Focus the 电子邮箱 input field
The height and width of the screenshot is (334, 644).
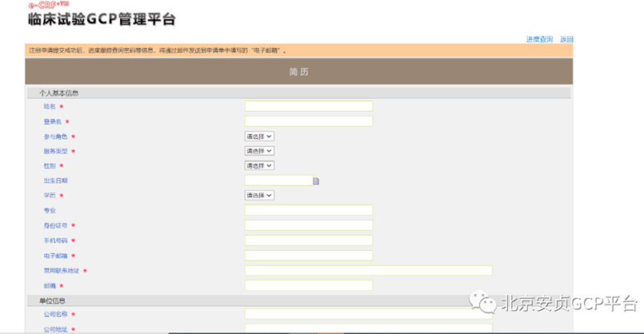pyautogui.click(x=309, y=255)
